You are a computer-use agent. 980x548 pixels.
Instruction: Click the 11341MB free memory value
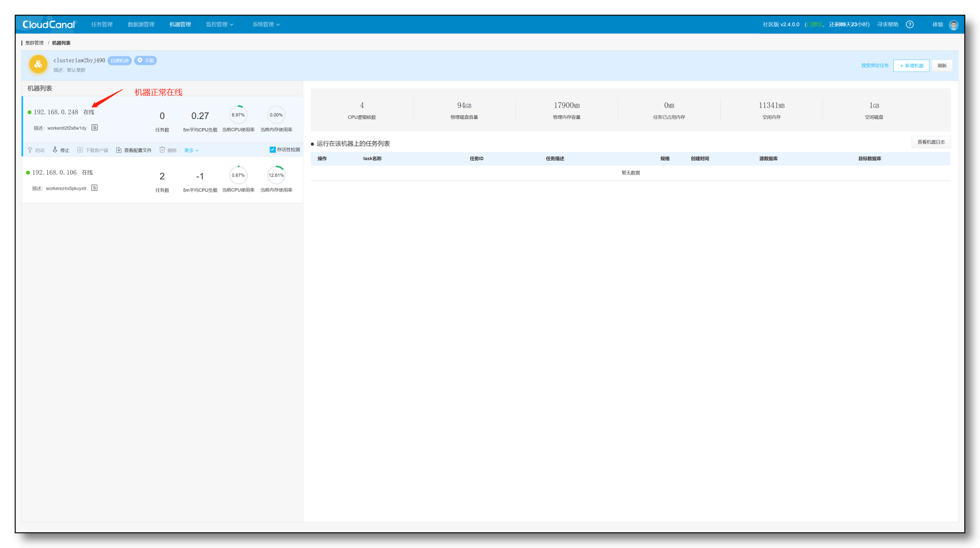[x=772, y=105]
